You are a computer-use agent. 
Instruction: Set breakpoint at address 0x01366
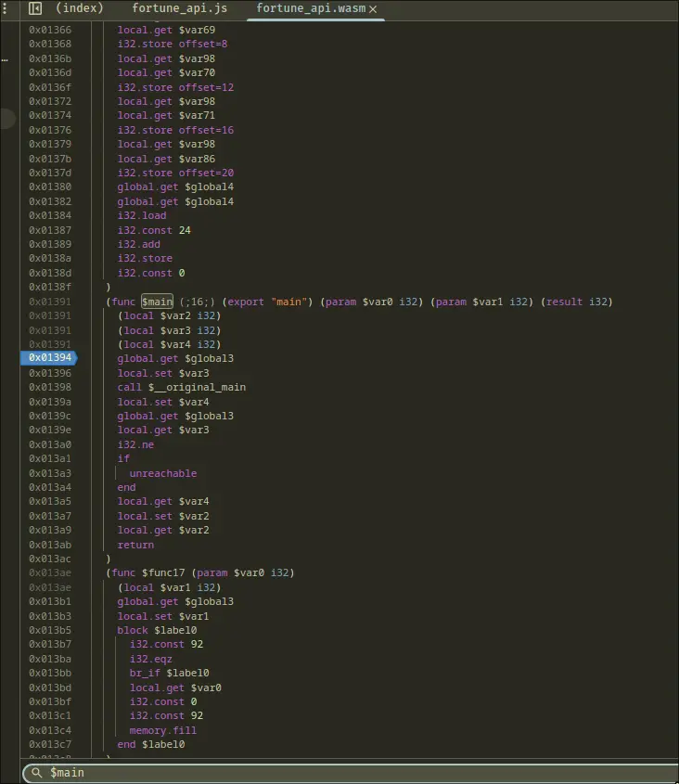point(49,30)
